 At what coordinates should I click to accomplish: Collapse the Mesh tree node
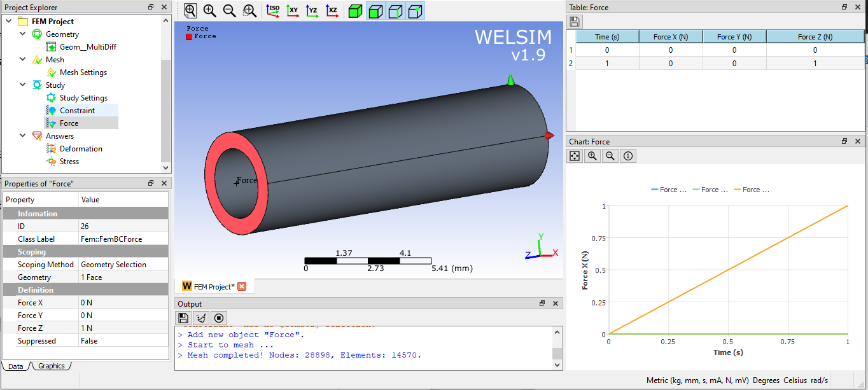[x=22, y=59]
